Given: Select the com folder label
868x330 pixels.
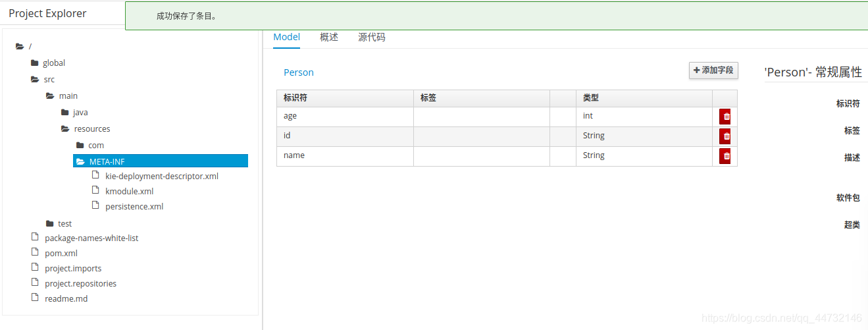Looking at the screenshot, I should click(x=96, y=146).
